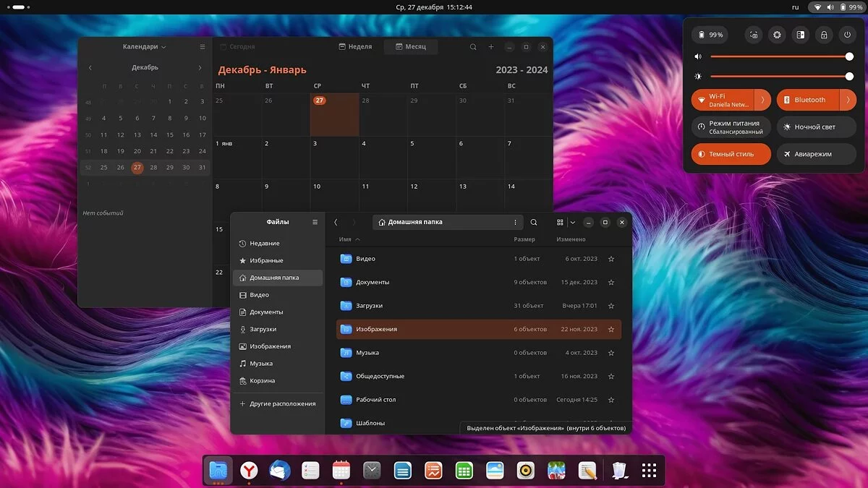
Task: Select Загрузки in the Files sidebar
Action: (263, 329)
